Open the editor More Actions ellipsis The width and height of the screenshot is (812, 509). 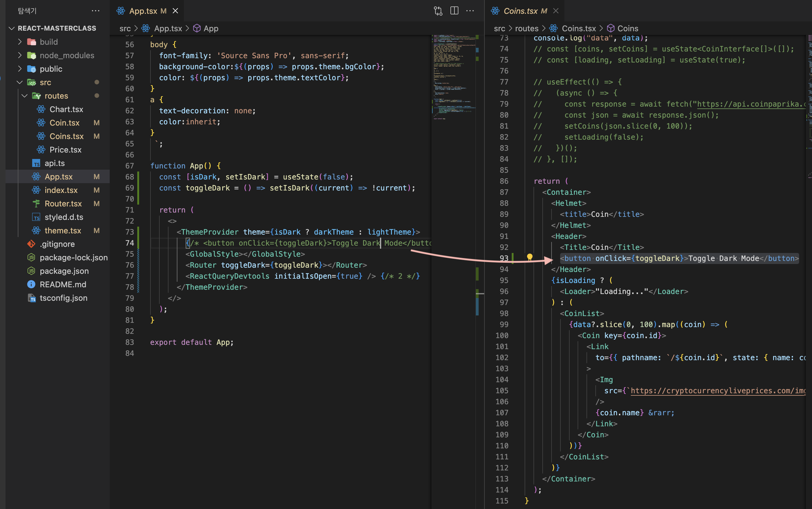pyautogui.click(x=470, y=11)
